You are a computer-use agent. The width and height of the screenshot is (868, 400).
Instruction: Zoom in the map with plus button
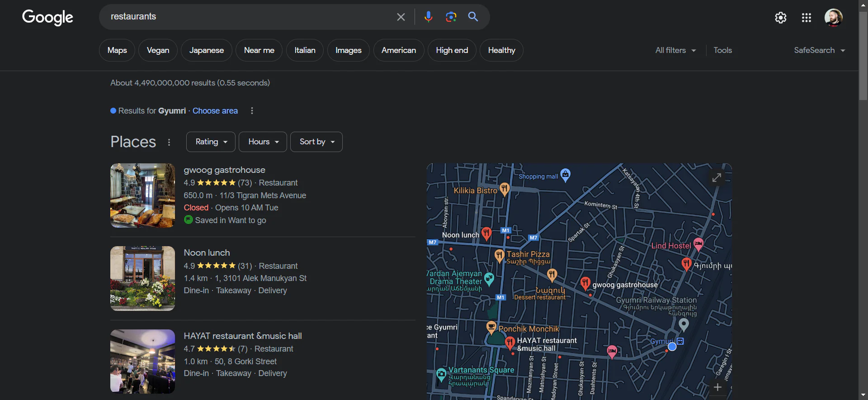(x=717, y=387)
